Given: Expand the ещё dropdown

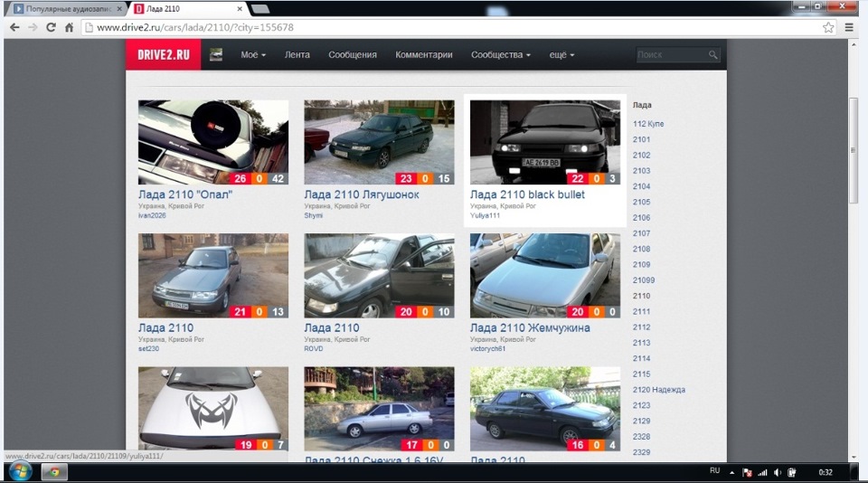Looking at the screenshot, I should click(x=561, y=55).
